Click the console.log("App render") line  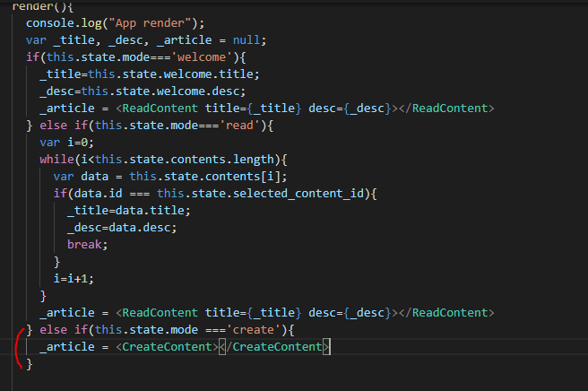(x=115, y=23)
